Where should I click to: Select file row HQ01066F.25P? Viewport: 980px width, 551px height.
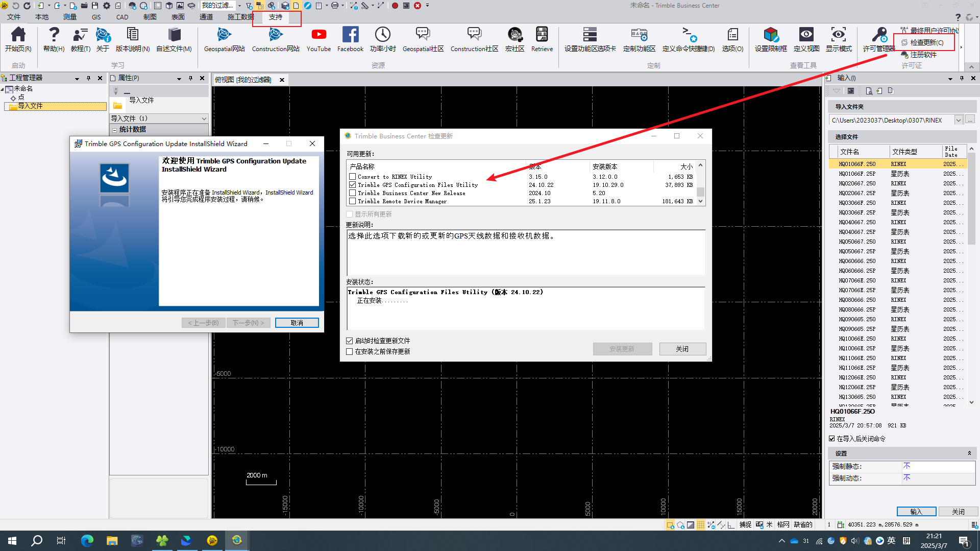point(897,174)
